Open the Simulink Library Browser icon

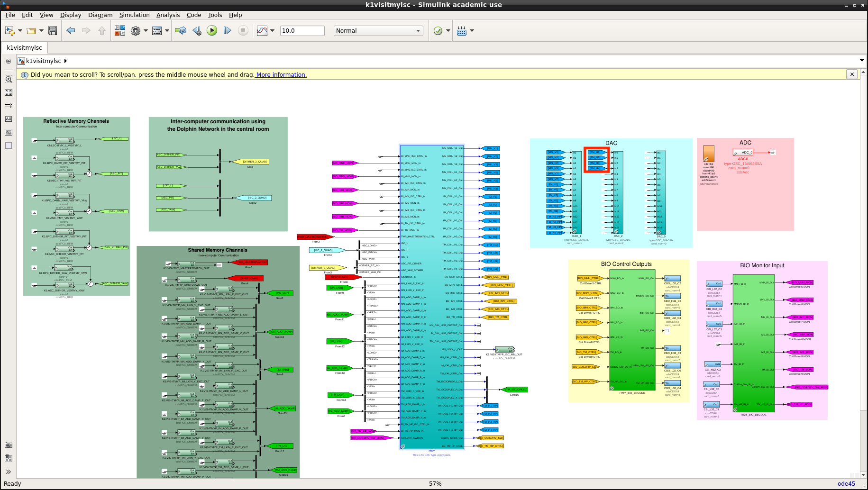click(x=120, y=31)
